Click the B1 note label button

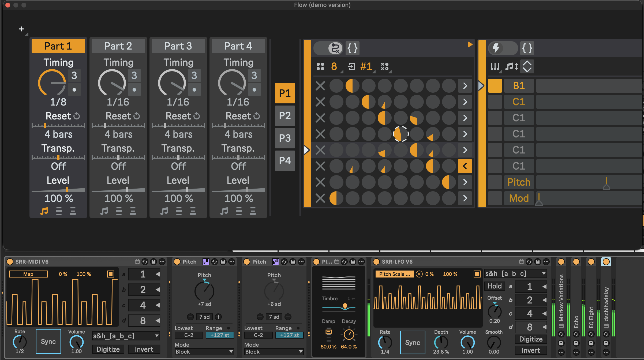coord(519,86)
